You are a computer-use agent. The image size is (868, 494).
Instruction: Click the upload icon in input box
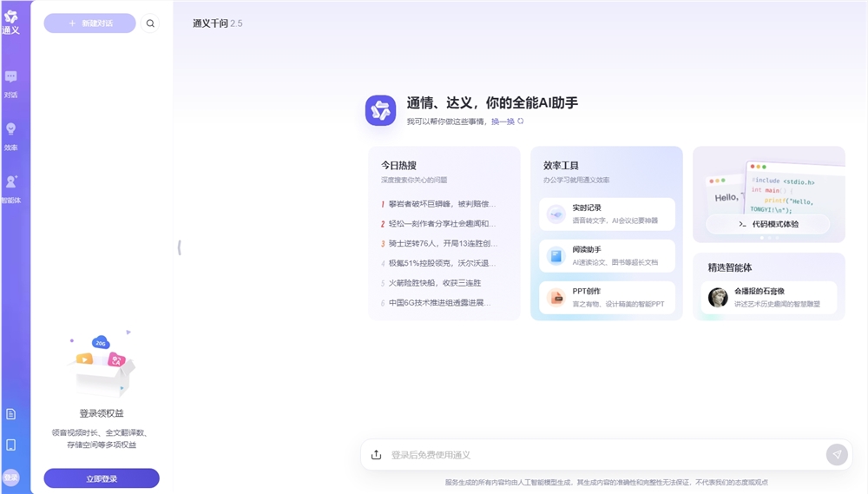pos(376,455)
